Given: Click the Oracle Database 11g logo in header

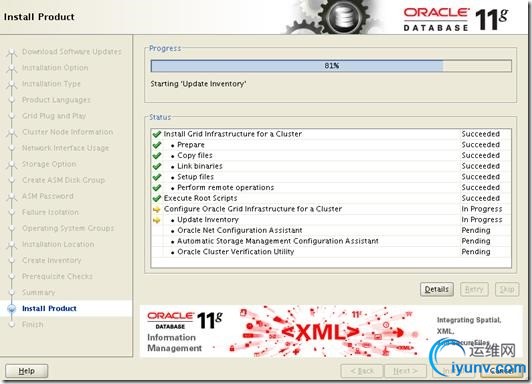Looking at the screenshot, I should (x=456, y=19).
